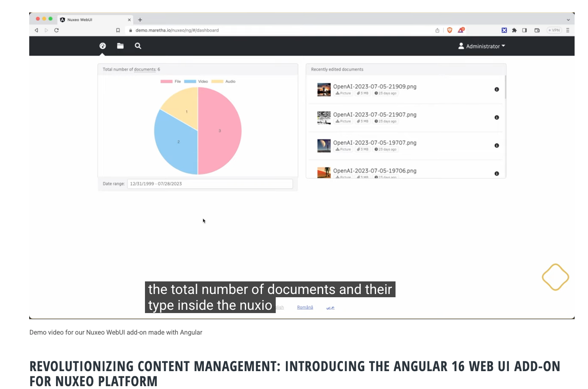The width and height of the screenshot is (588, 389).
Task: Expand the Administrator user menu
Action: pyautogui.click(x=482, y=46)
